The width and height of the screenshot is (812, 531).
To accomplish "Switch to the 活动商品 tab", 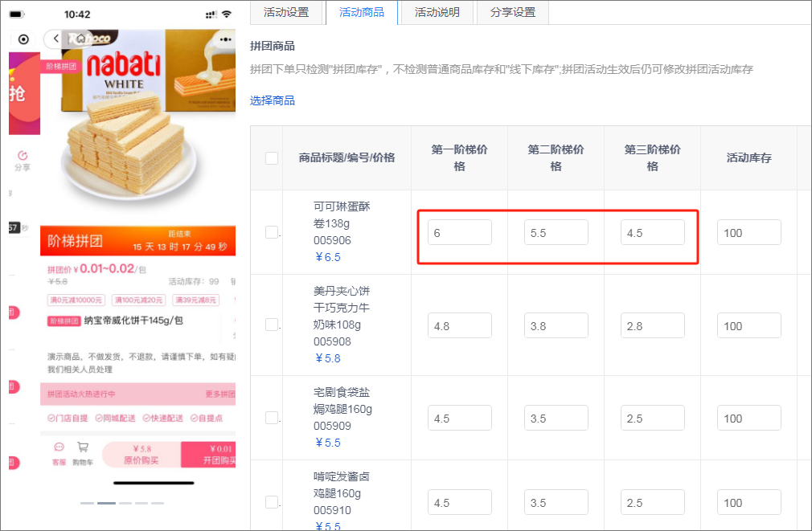I will (362, 12).
